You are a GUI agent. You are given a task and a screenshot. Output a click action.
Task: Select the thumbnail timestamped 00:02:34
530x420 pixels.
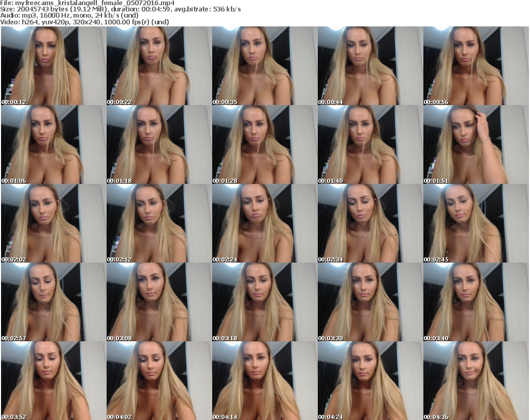click(370, 223)
